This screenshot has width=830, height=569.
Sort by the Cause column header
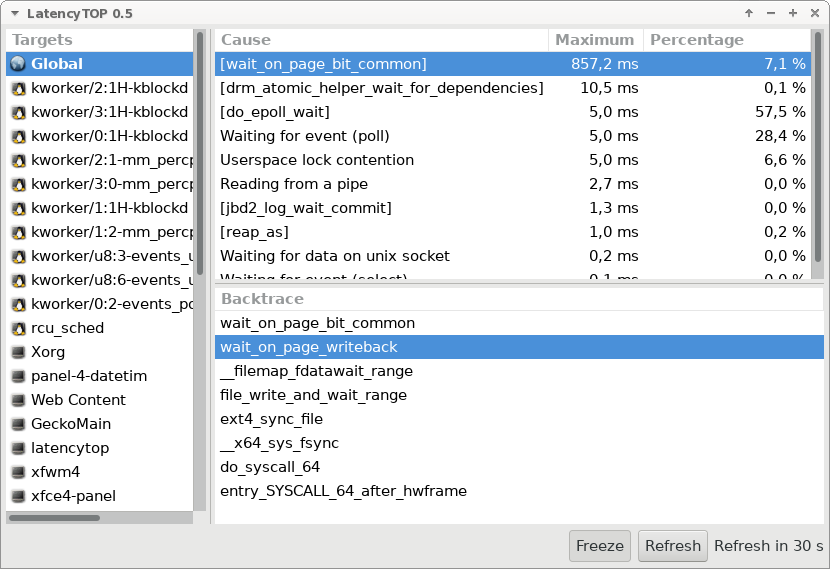point(380,40)
